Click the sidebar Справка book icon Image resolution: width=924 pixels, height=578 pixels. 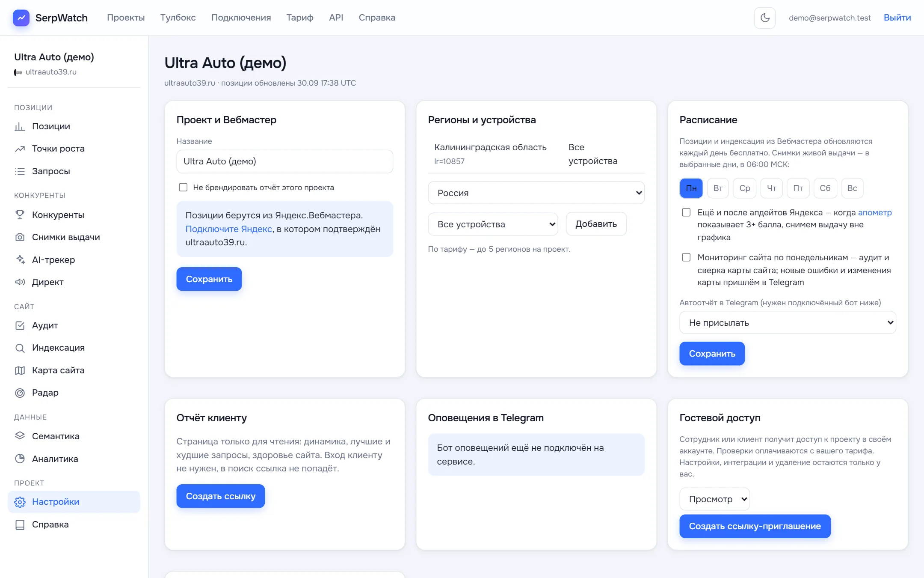point(20,524)
